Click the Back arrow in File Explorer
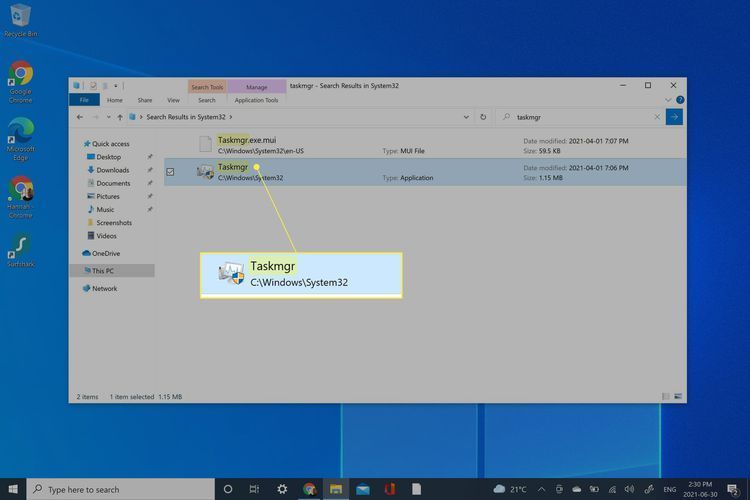 click(x=80, y=117)
